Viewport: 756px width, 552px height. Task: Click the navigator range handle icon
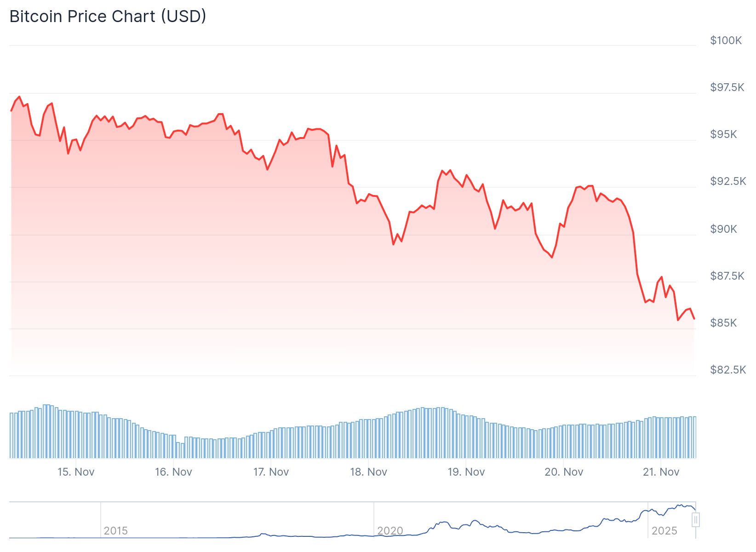click(696, 520)
